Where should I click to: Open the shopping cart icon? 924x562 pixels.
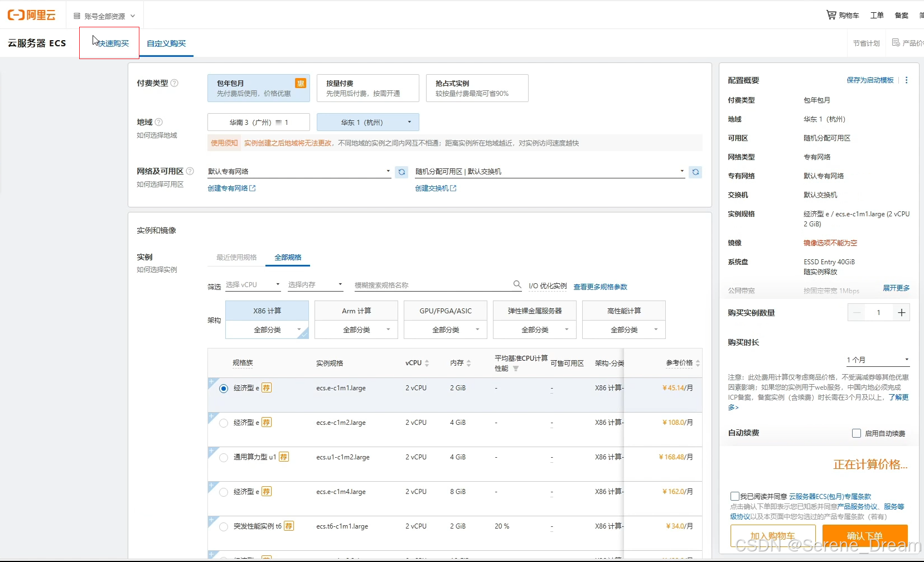tap(831, 15)
